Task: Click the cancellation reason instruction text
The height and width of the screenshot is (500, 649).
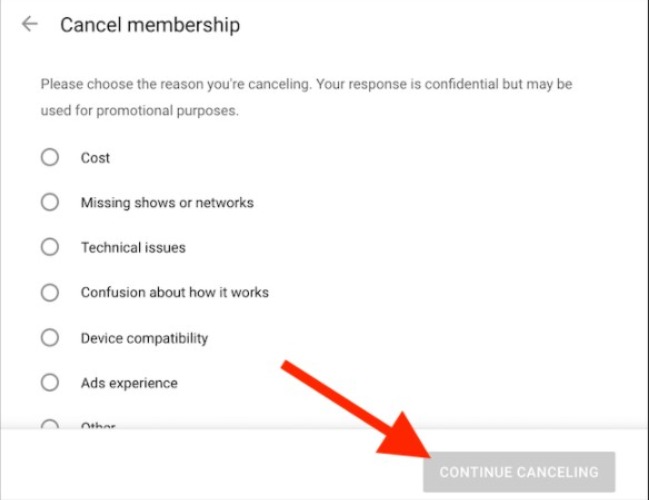Action: (x=306, y=97)
